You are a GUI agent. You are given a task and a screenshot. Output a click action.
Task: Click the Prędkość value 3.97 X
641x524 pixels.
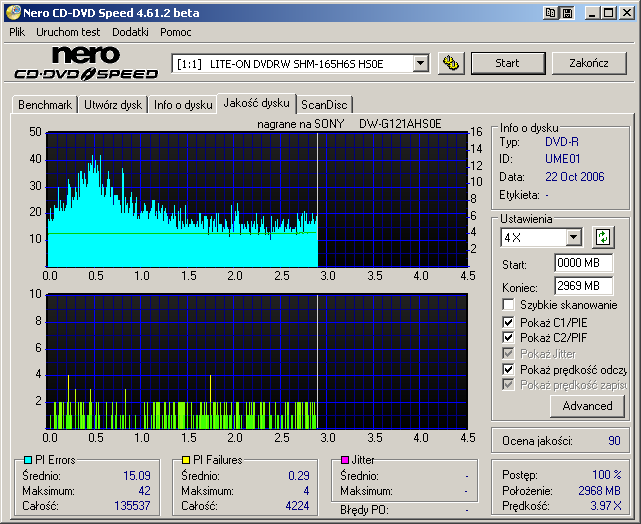605,506
